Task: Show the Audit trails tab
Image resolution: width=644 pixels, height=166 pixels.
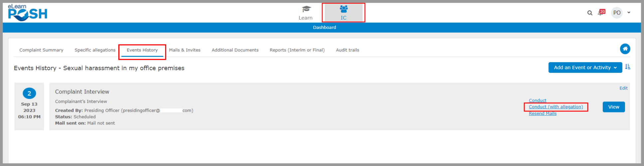Action: click(x=347, y=50)
